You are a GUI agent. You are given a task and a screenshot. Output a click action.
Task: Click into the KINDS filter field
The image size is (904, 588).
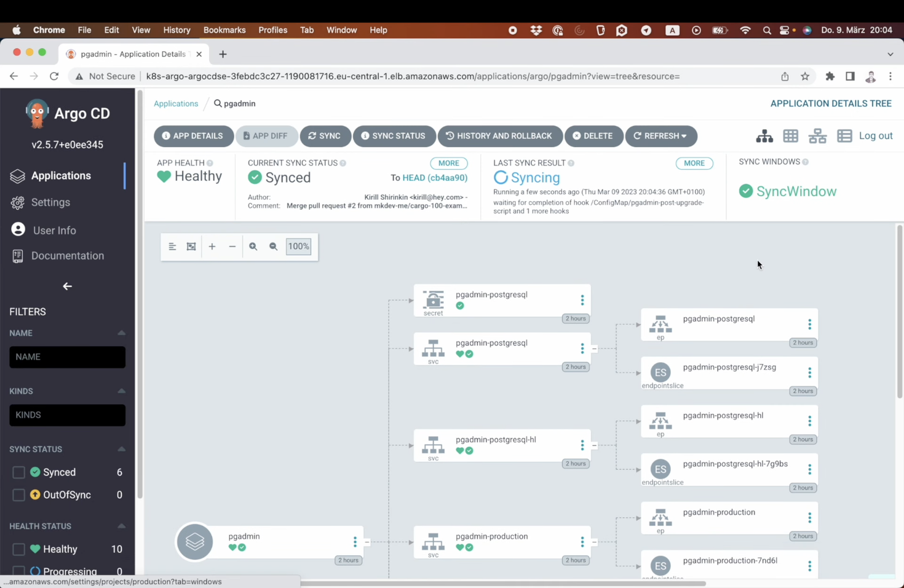click(67, 415)
